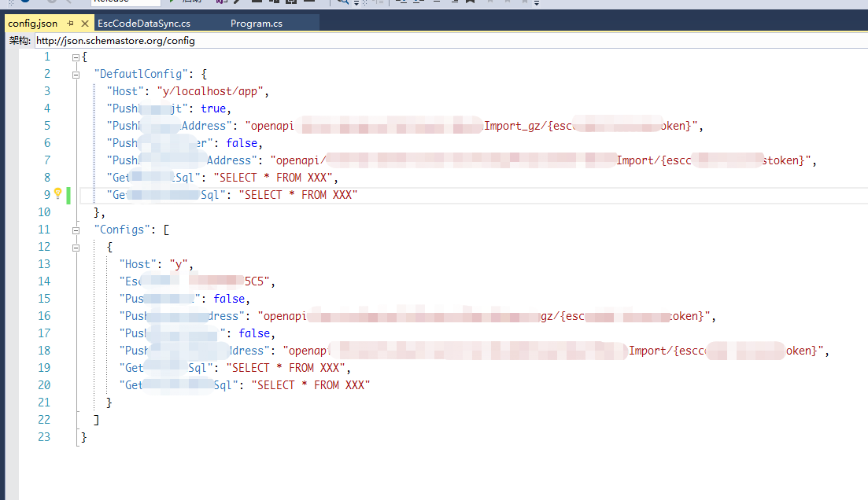Click "SELECT * FROM XXX" on line 20
This screenshot has width=868, height=500.
311,385
